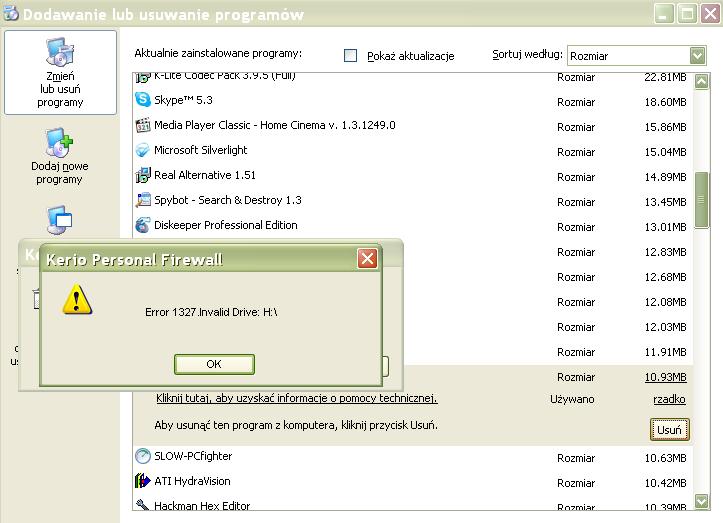The image size is (723, 523).
Task: Open Zmień lub usuń programy sidebar option
Action: [60, 72]
